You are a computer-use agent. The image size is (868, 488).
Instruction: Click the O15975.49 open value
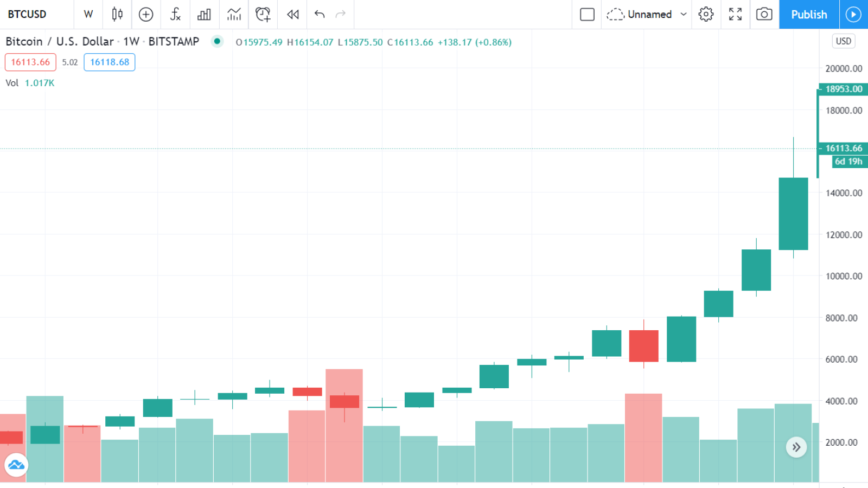click(x=259, y=42)
